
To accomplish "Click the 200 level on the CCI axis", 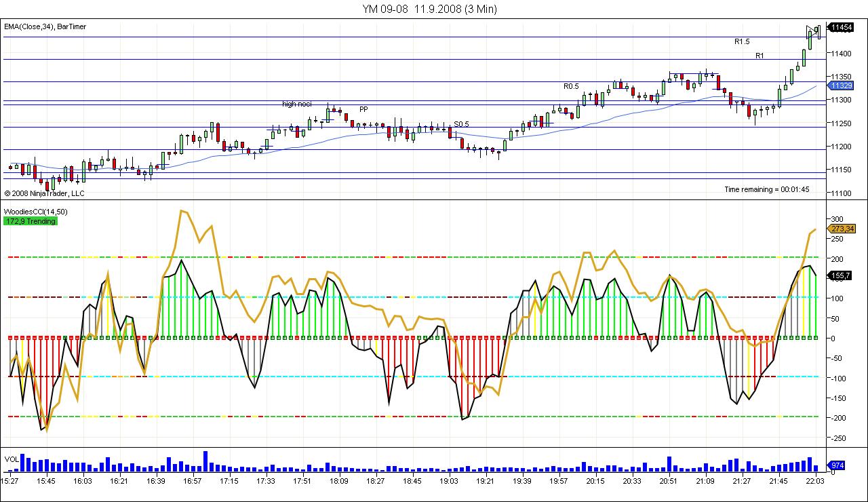I will coord(837,259).
